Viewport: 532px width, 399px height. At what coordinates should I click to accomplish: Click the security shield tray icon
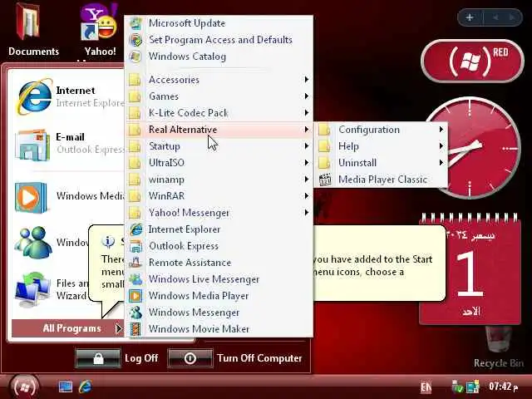pos(457,387)
